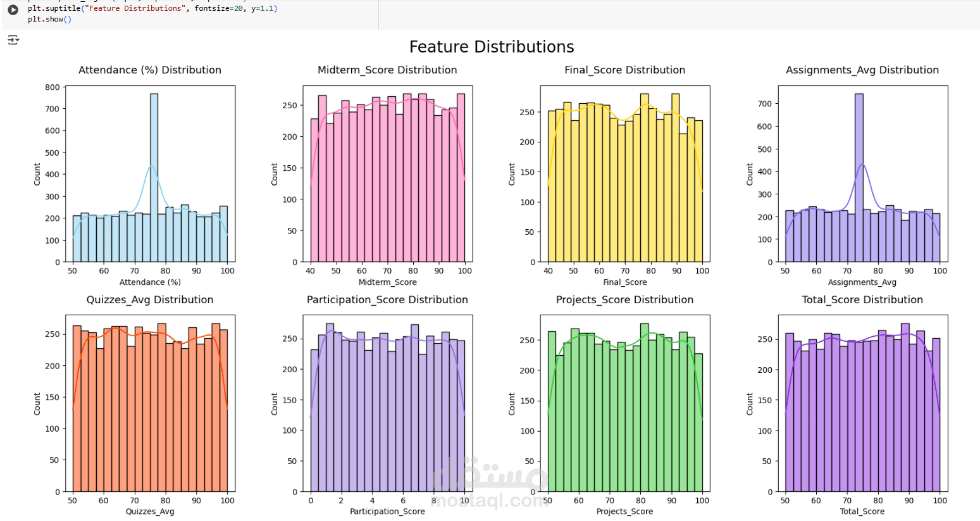Select 'Midterm_Score Distribution' chart title
This screenshot has width=980, height=521.
(x=387, y=70)
